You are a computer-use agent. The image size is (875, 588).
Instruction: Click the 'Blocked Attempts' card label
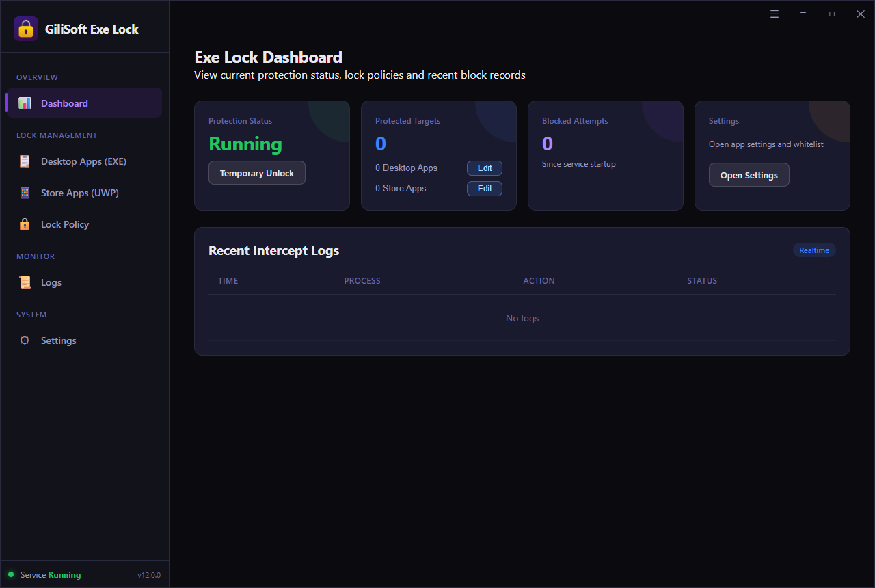click(x=575, y=121)
